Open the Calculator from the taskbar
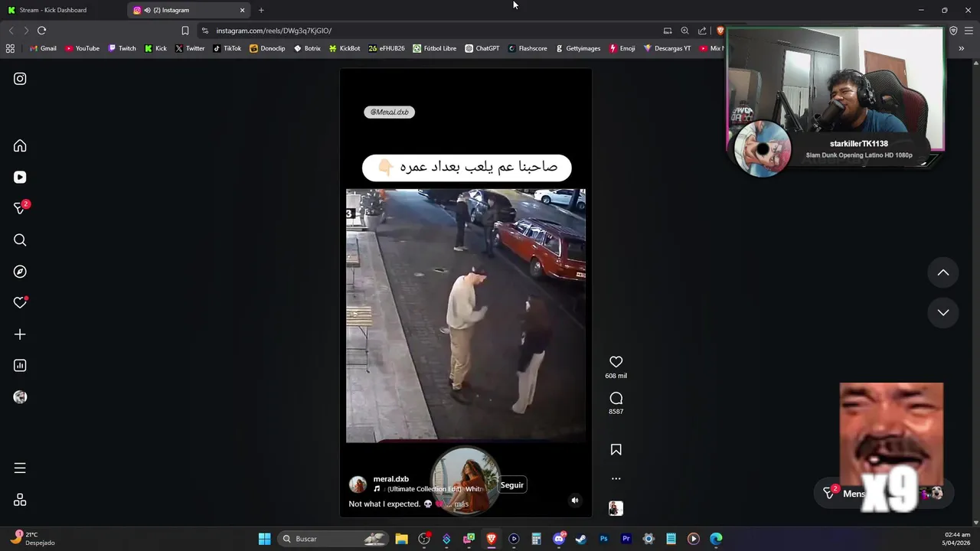The width and height of the screenshot is (980, 551). [x=536, y=539]
